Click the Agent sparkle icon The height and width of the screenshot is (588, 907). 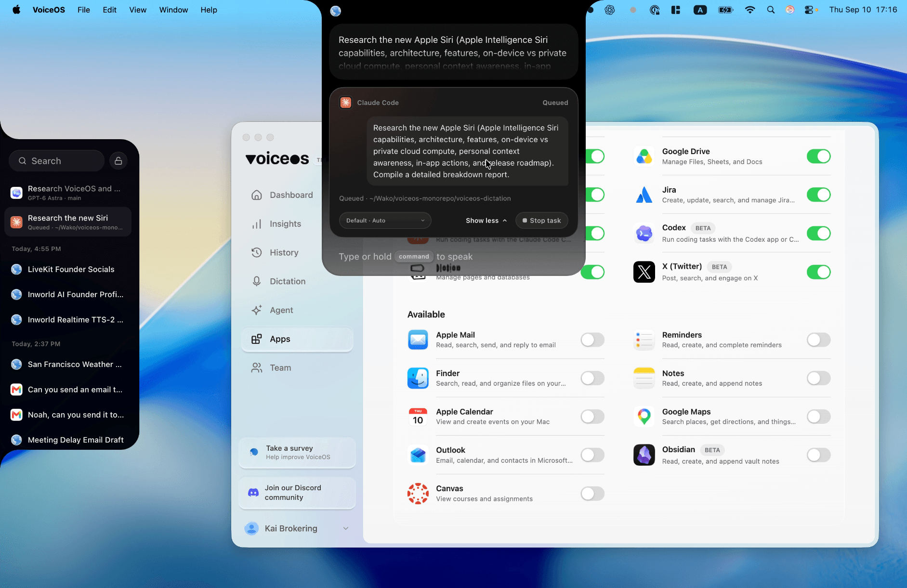pos(257,310)
